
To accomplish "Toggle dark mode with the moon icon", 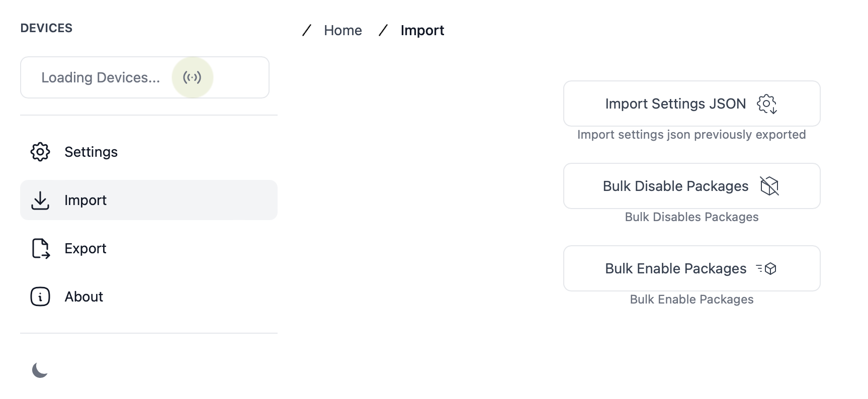I will [x=40, y=370].
